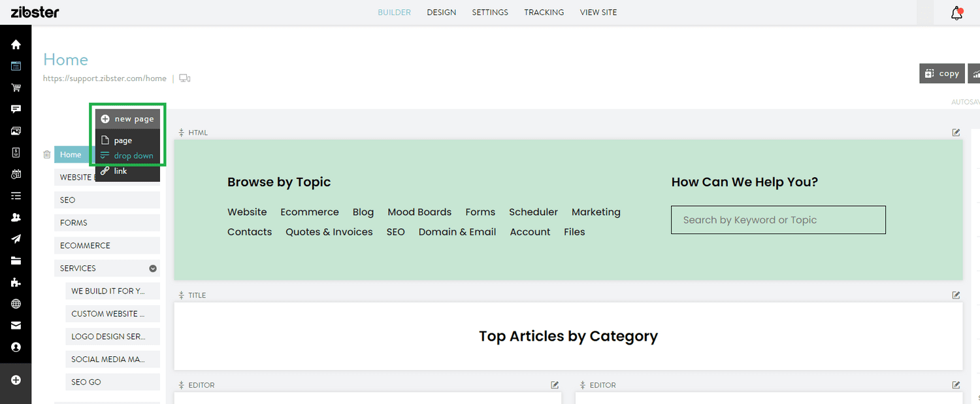Click the trash icon beside the Home page
Image resolution: width=980 pixels, height=404 pixels.
pyautogui.click(x=46, y=154)
